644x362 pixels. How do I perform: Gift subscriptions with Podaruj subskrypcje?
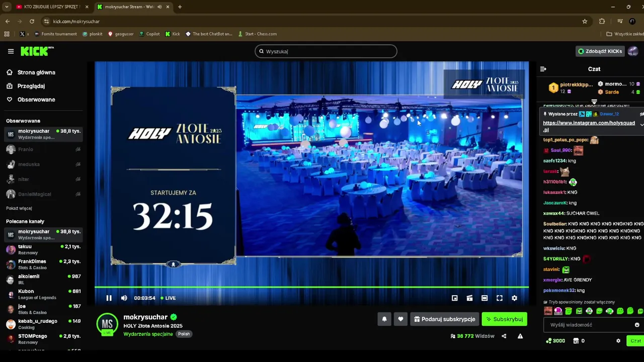[444, 319]
